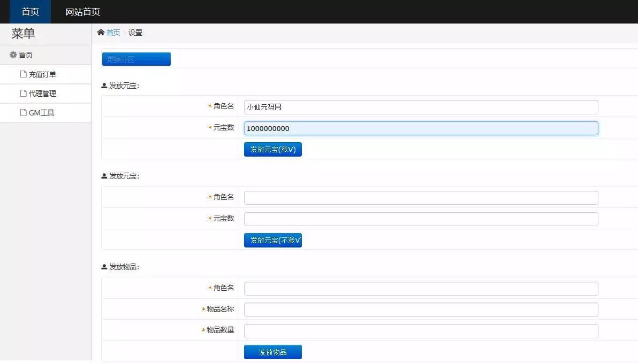
Task: Click the home icon in the breadcrumb
Action: coord(101,33)
